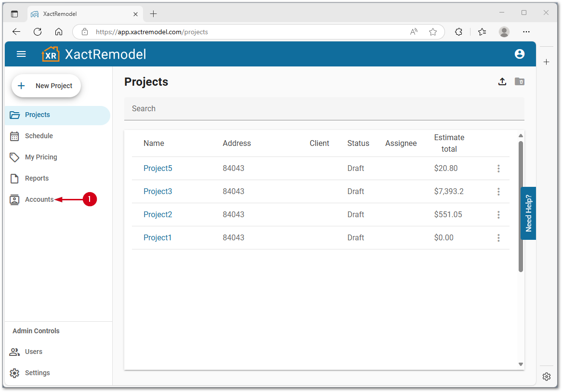Image resolution: width=562 pixels, height=392 pixels.
Task: Create a New Project
Action: [x=46, y=86]
